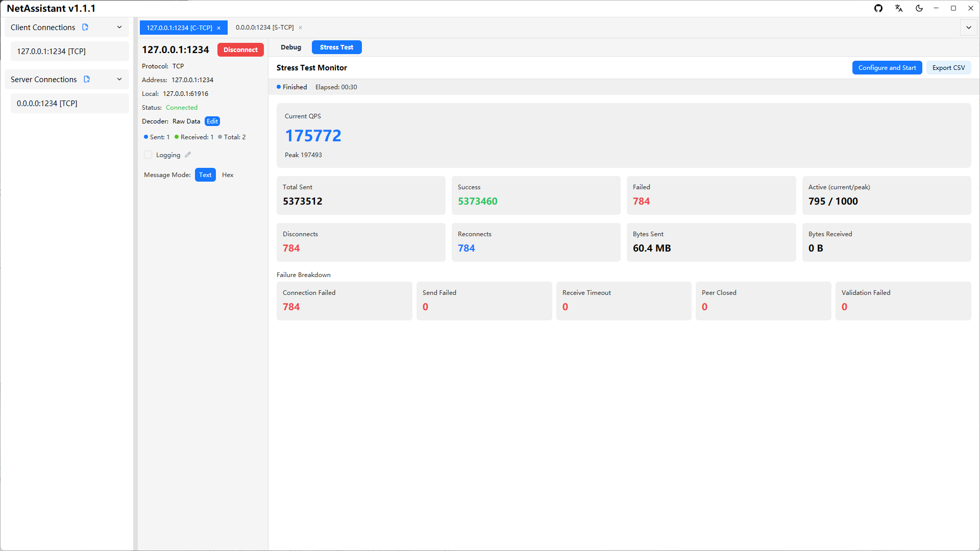Click the Failure Breakdown heading
Screen dimensions: 980x551
pyautogui.click(x=304, y=275)
